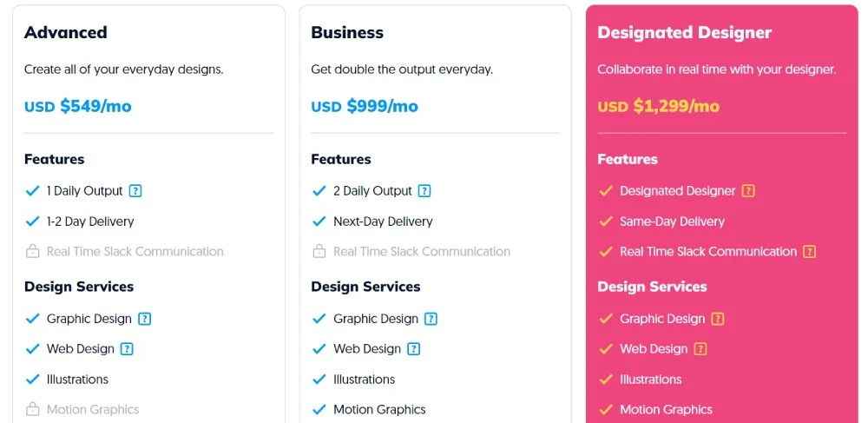Viewport: 868px width, 423px height.
Task: Click Business plan Web Design help icon
Action: tap(413, 349)
